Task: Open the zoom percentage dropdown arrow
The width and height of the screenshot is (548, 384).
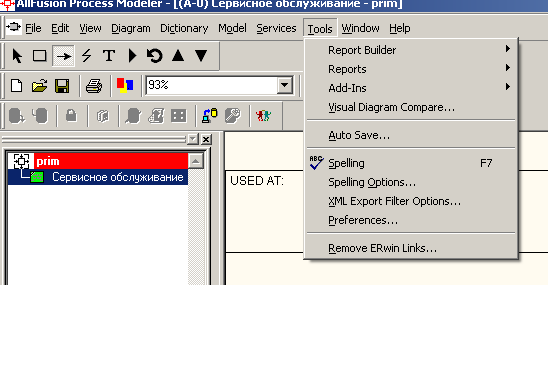Action: point(284,85)
